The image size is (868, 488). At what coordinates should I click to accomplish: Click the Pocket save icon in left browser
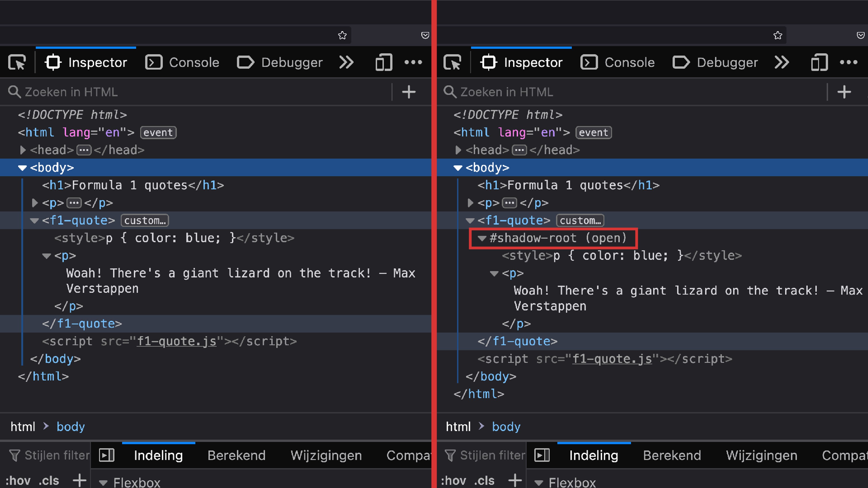tap(425, 35)
